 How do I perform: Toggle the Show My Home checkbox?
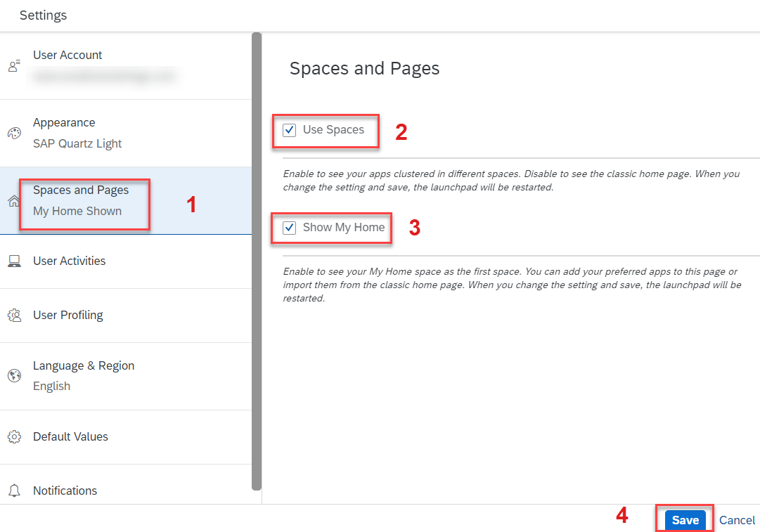pyautogui.click(x=290, y=228)
